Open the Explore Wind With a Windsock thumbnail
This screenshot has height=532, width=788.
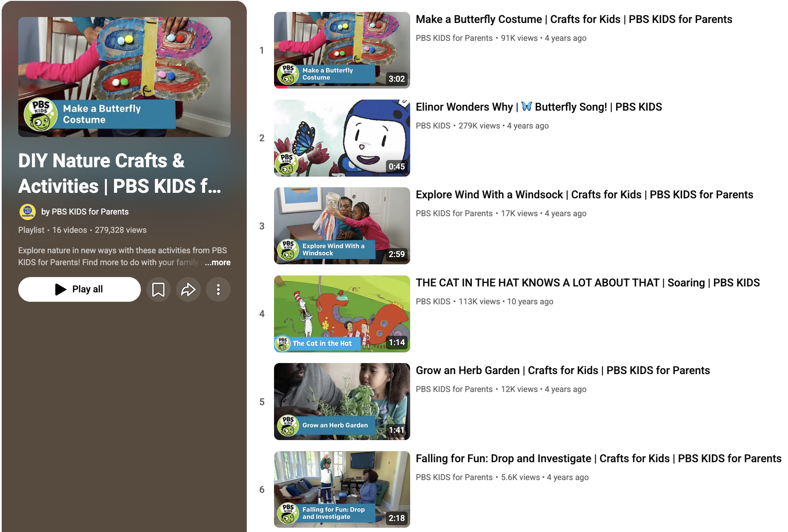[x=342, y=226]
